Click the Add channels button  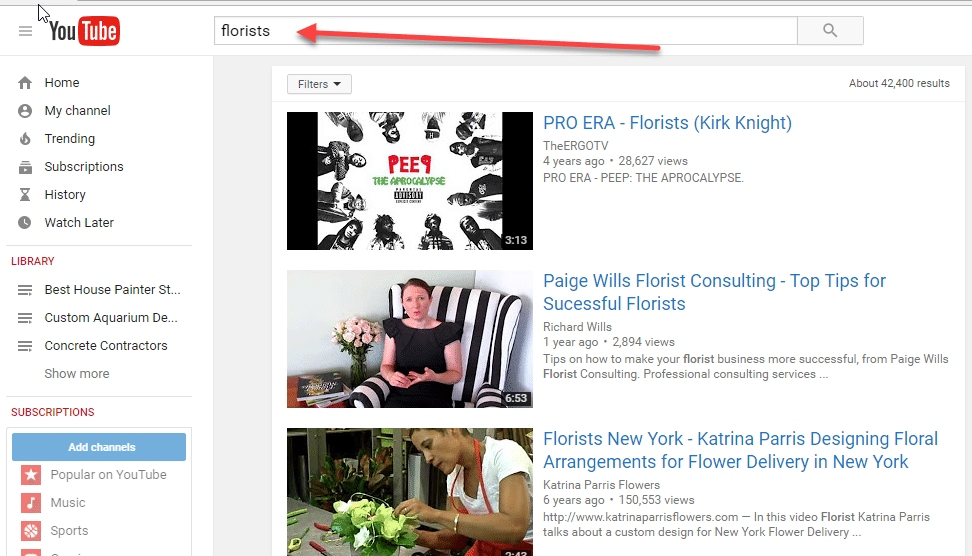pyautogui.click(x=99, y=447)
